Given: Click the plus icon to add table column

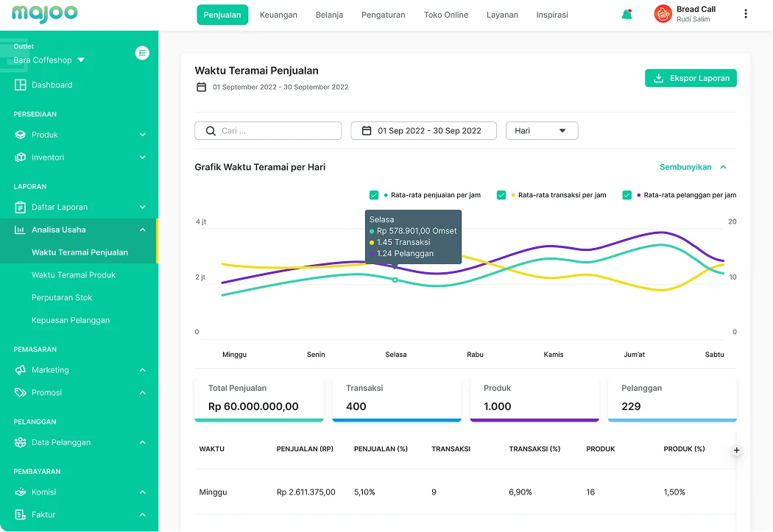Looking at the screenshot, I should point(736,450).
